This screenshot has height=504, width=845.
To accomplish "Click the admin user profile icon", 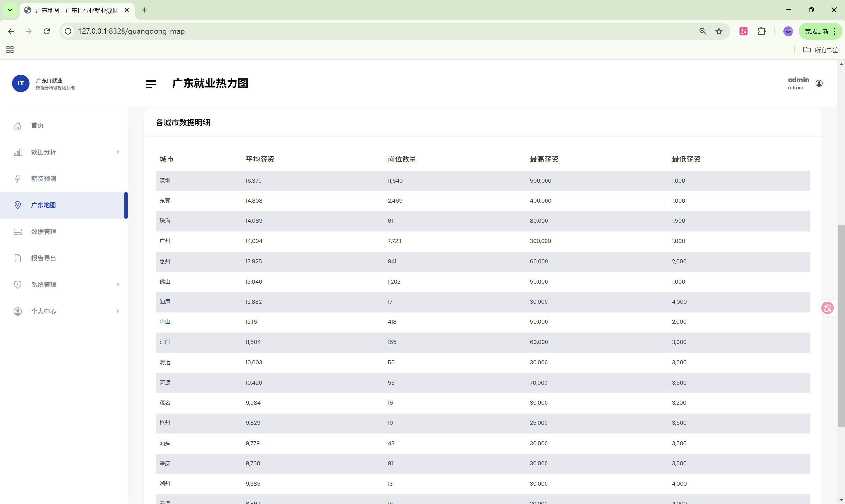I will point(819,84).
